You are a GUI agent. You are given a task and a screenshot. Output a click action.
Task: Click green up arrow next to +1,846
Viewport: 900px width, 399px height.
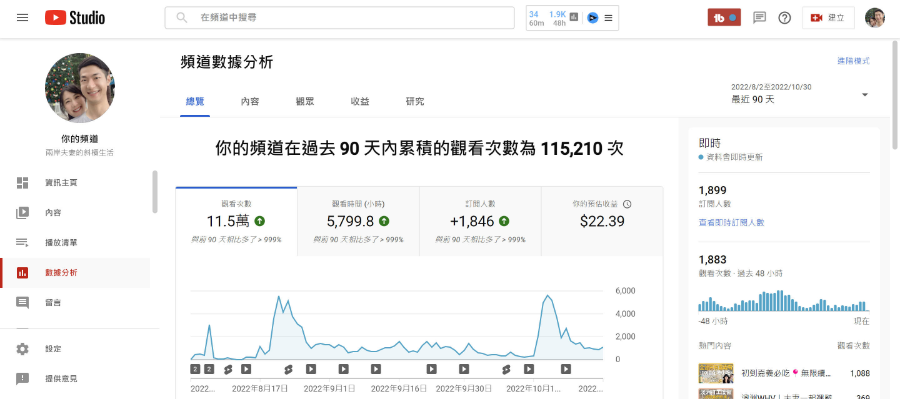pos(504,221)
